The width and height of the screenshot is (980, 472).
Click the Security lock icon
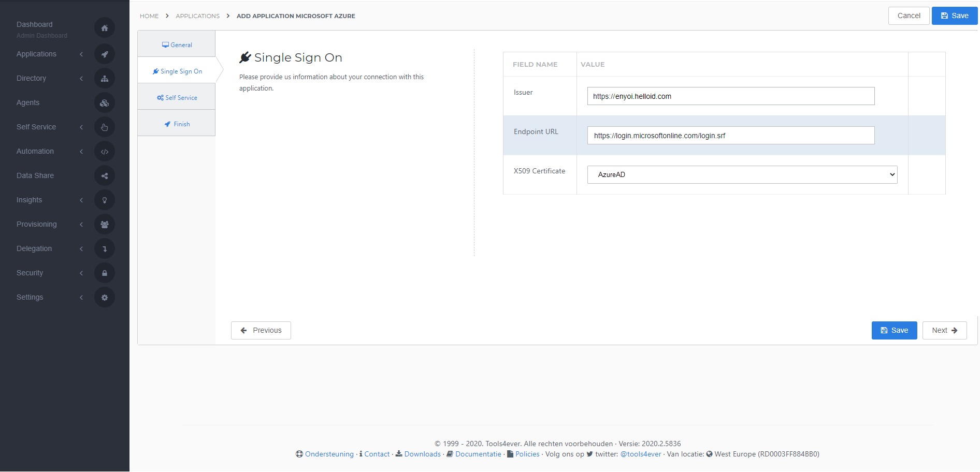click(105, 273)
